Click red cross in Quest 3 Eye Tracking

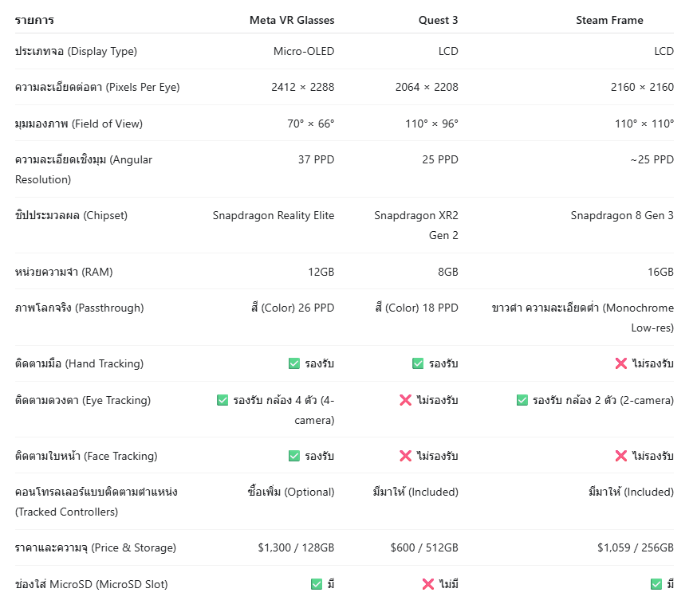pos(405,400)
